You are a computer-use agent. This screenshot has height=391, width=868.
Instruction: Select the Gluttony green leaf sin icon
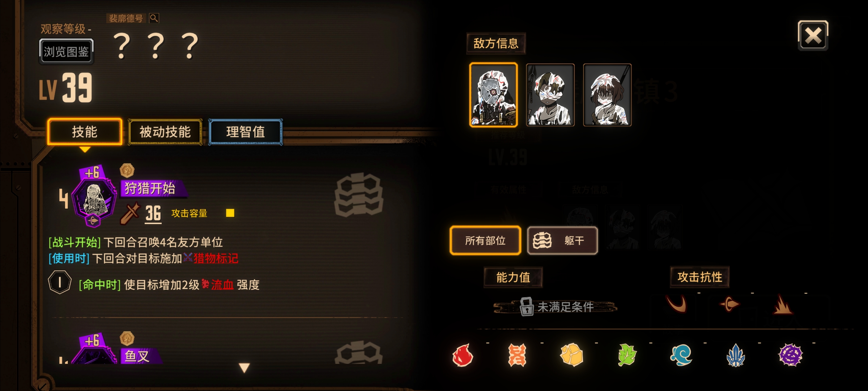[x=626, y=355]
